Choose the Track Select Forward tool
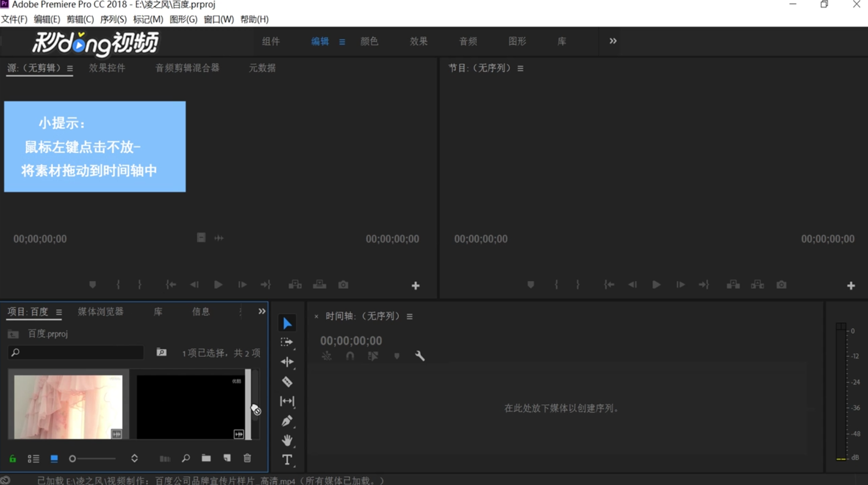The image size is (868, 485). [x=287, y=342]
